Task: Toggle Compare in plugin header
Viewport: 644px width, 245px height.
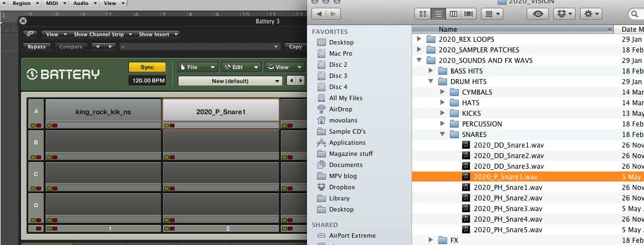Action: click(71, 46)
